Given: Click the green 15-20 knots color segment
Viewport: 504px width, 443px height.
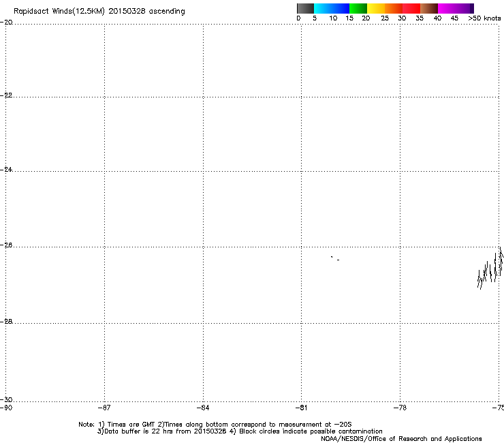Looking at the screenshot, I should pyautogui.click(x=358, y=8).
